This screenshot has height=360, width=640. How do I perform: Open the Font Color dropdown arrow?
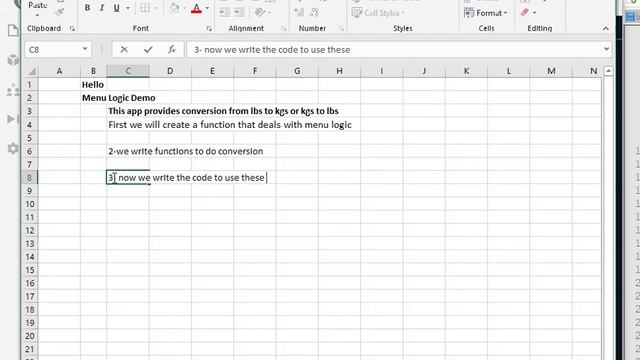click(x=207, y=8)
